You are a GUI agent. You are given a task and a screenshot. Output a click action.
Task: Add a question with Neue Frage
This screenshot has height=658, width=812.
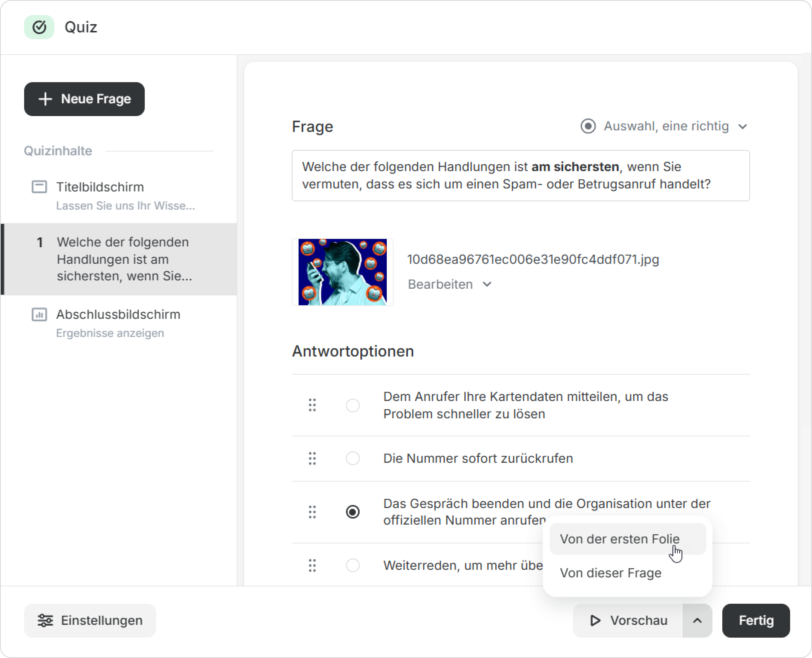click(x=84, y=99)
